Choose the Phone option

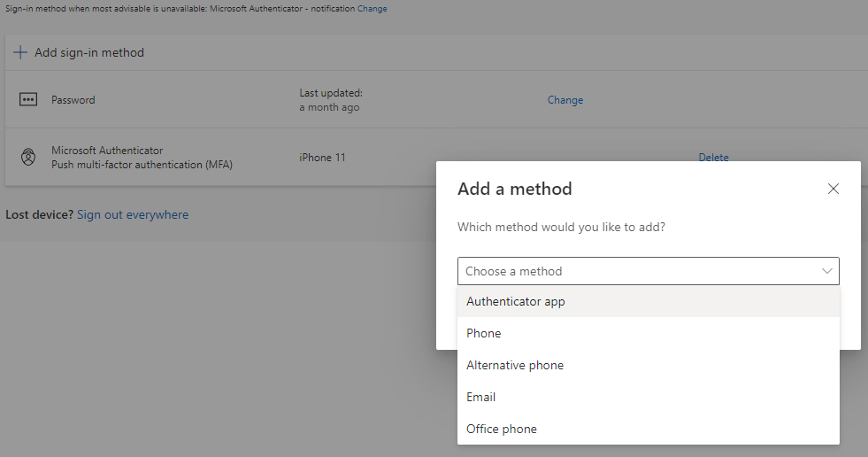484,333
